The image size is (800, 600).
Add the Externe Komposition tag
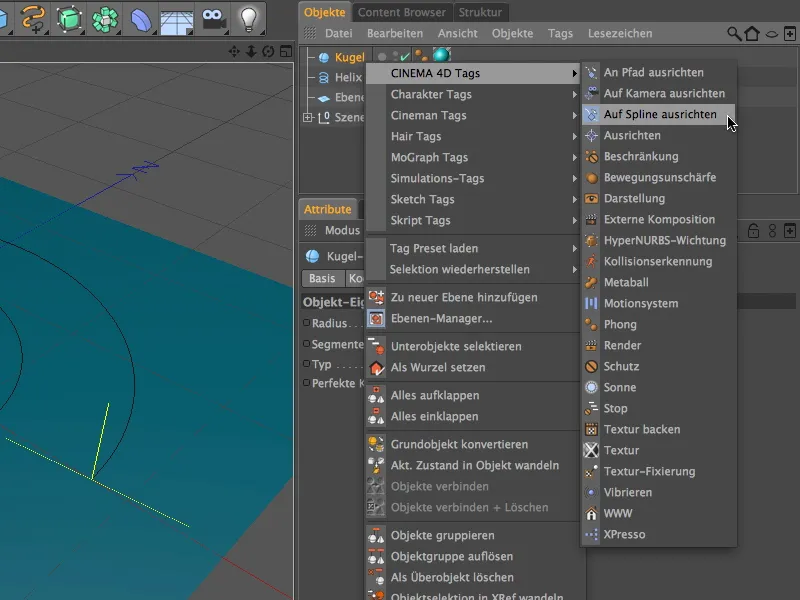[658, 219]
